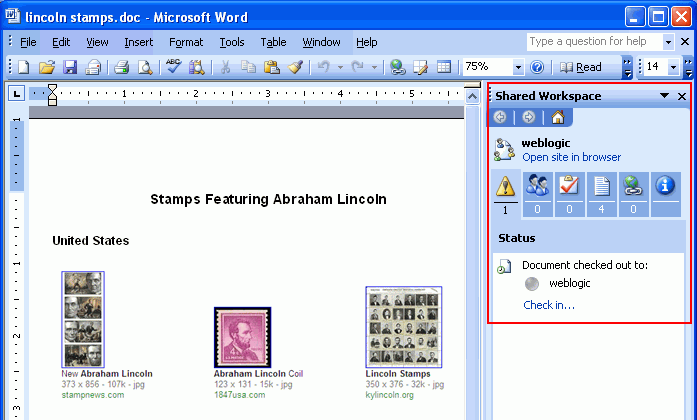Screen dimensions: 697x420
Task: Open the Members tab in Shared Workspace
Action: 537,194
